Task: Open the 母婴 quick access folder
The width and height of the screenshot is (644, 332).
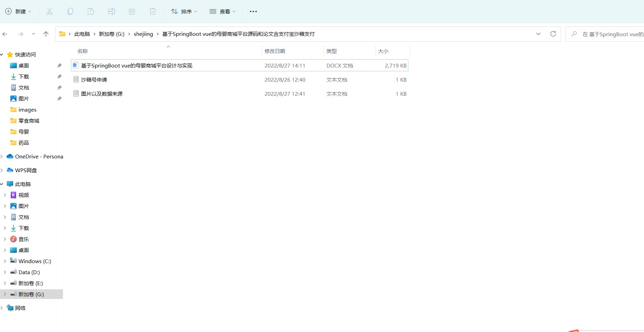Action: coord(23,132)
